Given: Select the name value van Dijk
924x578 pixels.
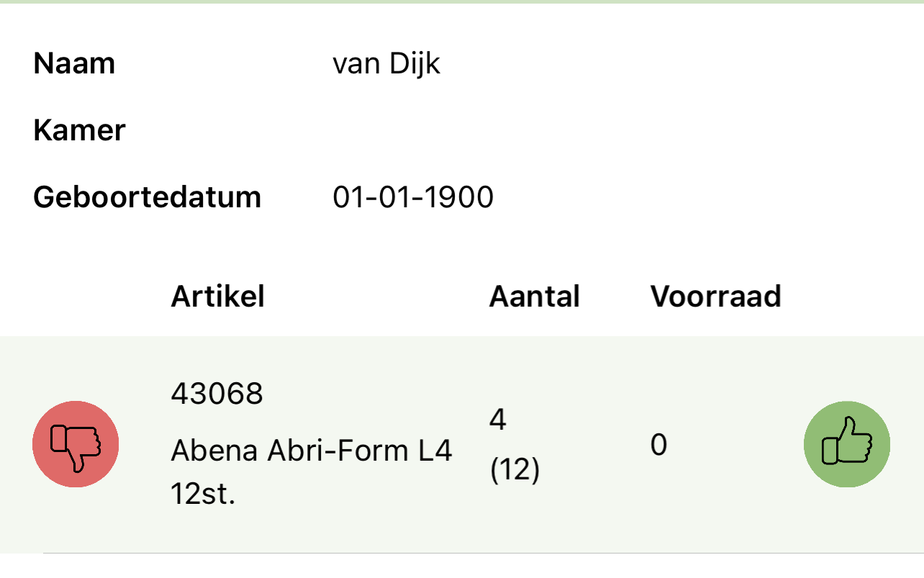Looking at the screenshot, I should pyautogui.click(x=386, y=64).
